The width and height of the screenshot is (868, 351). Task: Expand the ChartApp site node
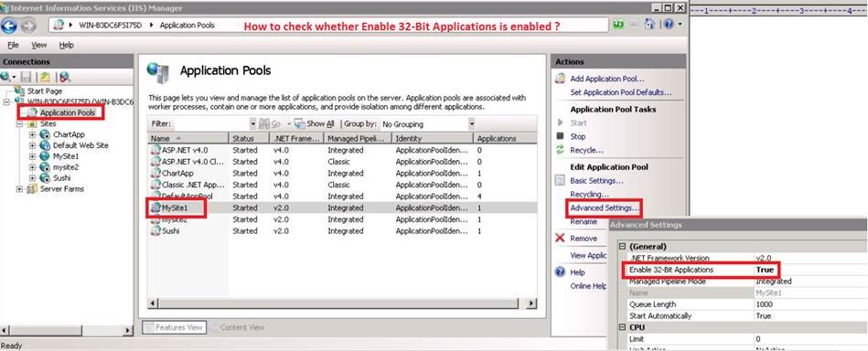(32, 134)
